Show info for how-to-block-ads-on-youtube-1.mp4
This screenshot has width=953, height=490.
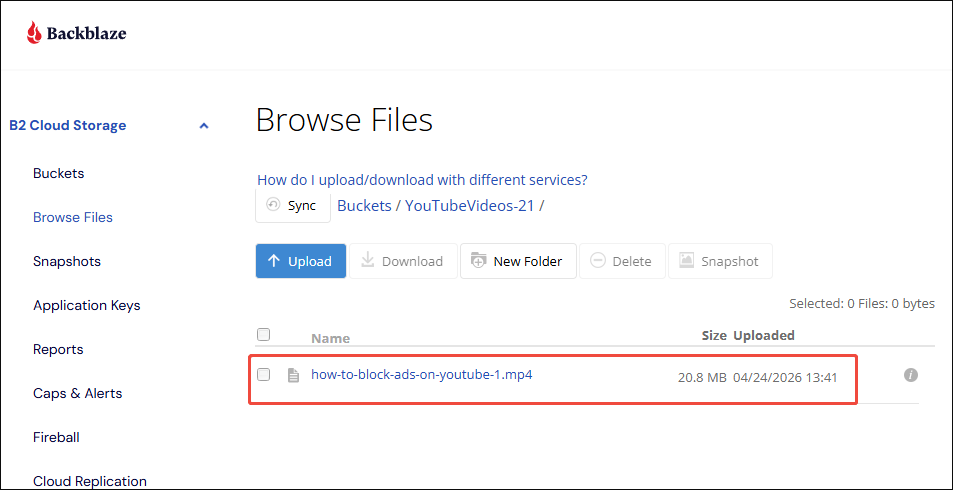tap(910, 375)
